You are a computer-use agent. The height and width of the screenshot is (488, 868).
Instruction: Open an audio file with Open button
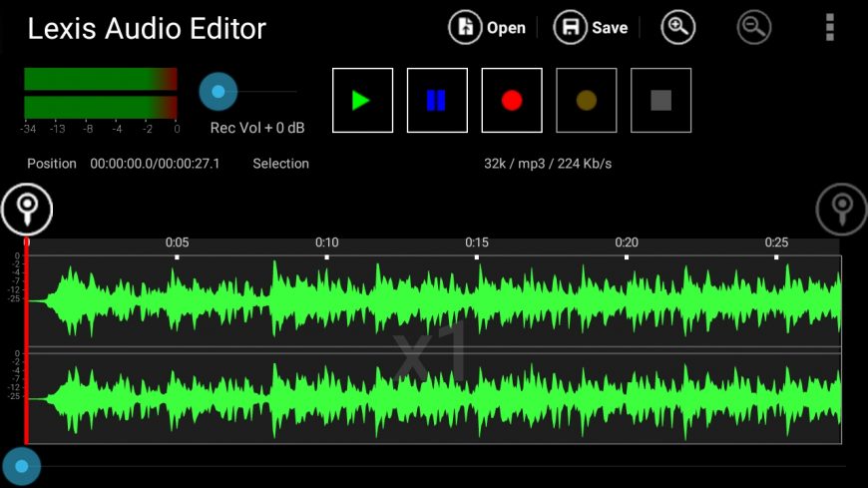click(488, 28)
